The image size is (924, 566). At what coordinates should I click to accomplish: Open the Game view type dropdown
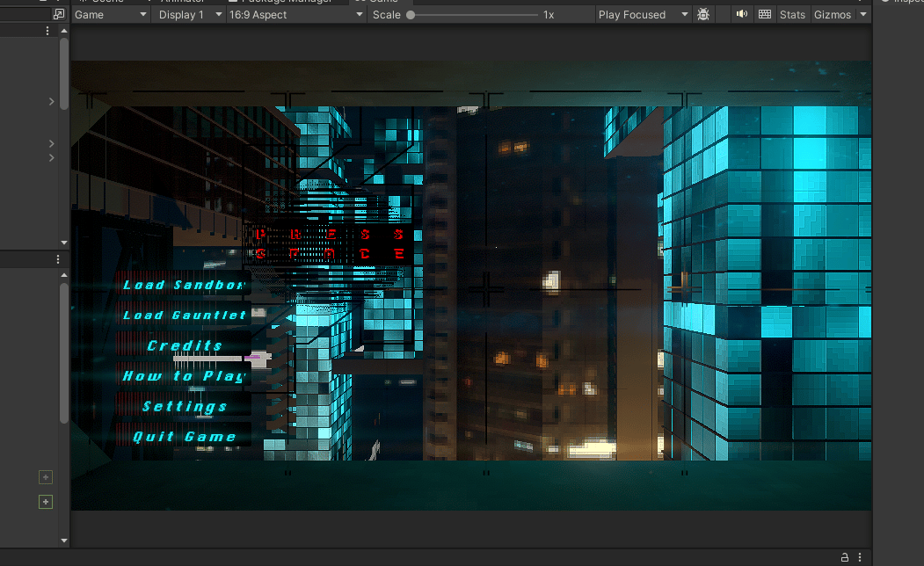[110, 15]
